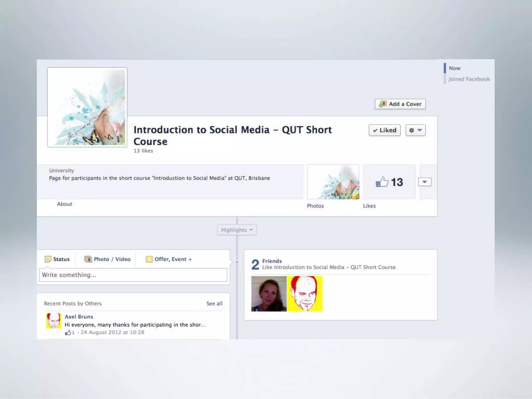This screenshot has height=399, width=532.
Task: Click Axel Bruns small avatar in recent posts
Action: (x=54, y=321)
